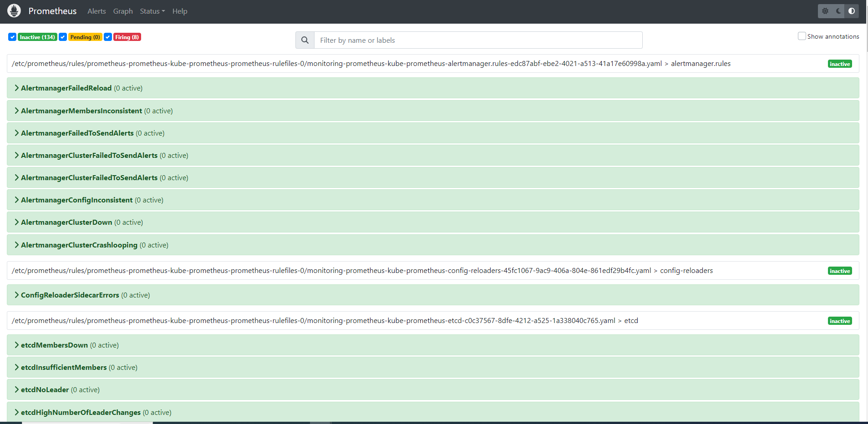Screen dimensions: 868x424
Task: Uncheck the Inactive (134) checkbox
Action: [x=12, y=37]
